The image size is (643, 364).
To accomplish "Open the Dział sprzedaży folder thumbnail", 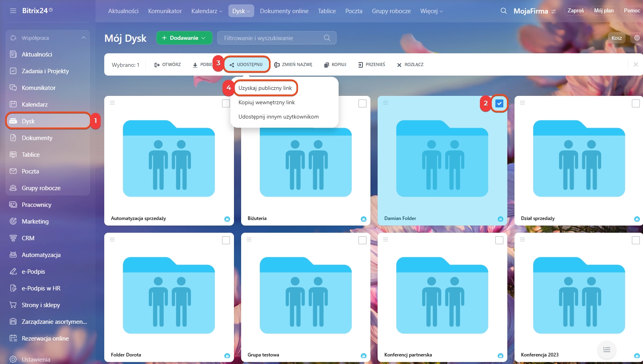I will (579, 158).
